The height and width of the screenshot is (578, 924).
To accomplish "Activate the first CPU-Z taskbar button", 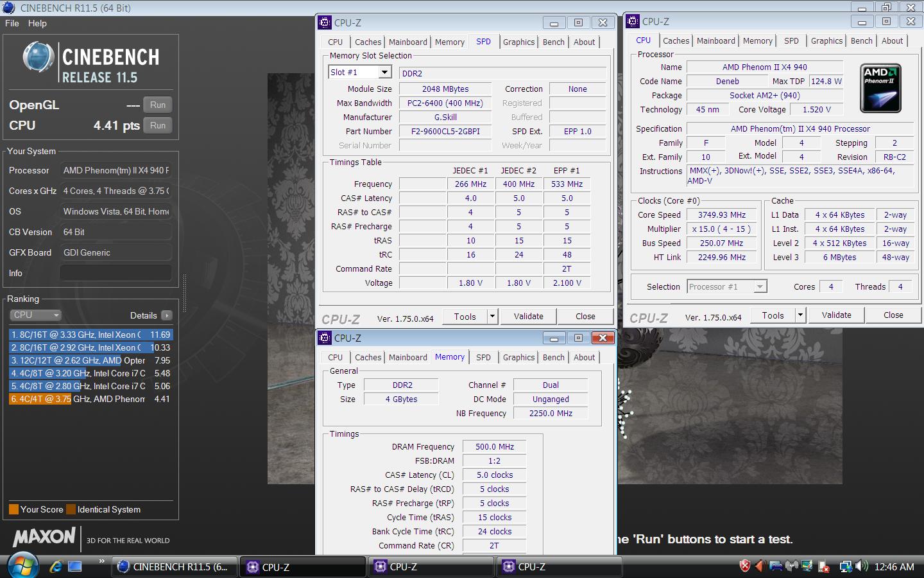I will pos(303,567).
